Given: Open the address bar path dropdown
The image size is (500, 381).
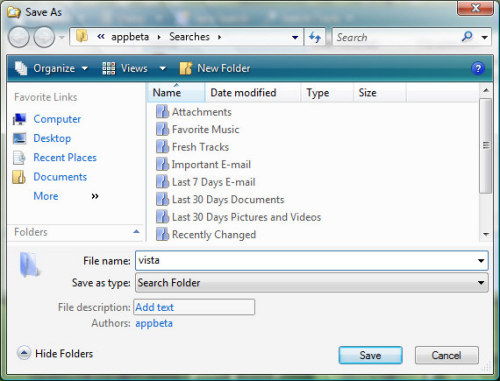Looking at the screenshot, I should point(295,37).
